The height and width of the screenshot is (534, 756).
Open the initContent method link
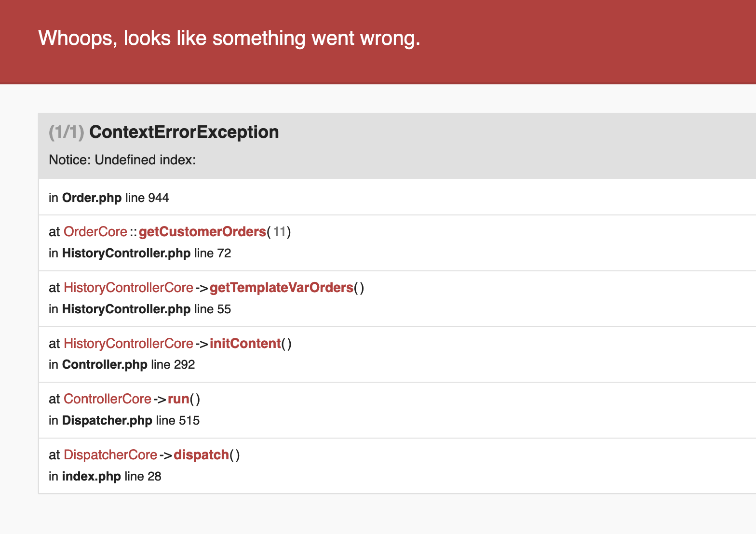point(245,344)
